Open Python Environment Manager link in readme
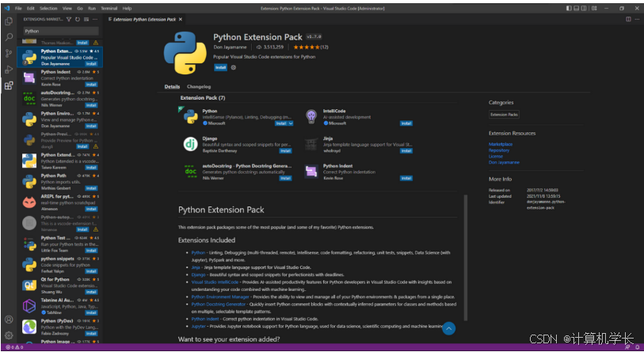644x352 pixels. pyautogui.click(x=220, y=297)
